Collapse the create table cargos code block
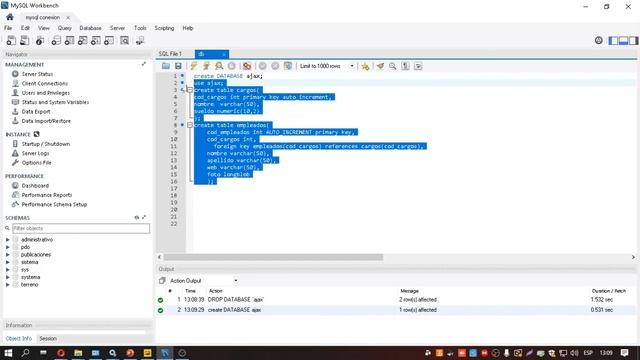The image size is (640, 360). [x=190, y=90]
